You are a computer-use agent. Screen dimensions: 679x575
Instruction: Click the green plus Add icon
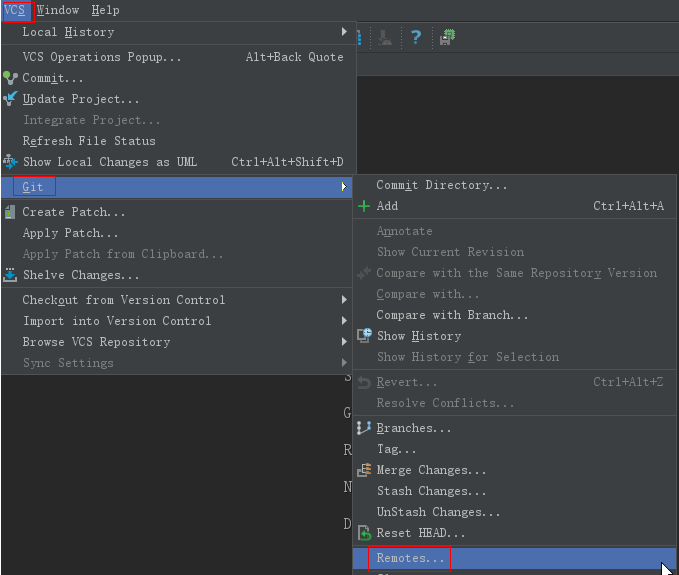(364, 206)
